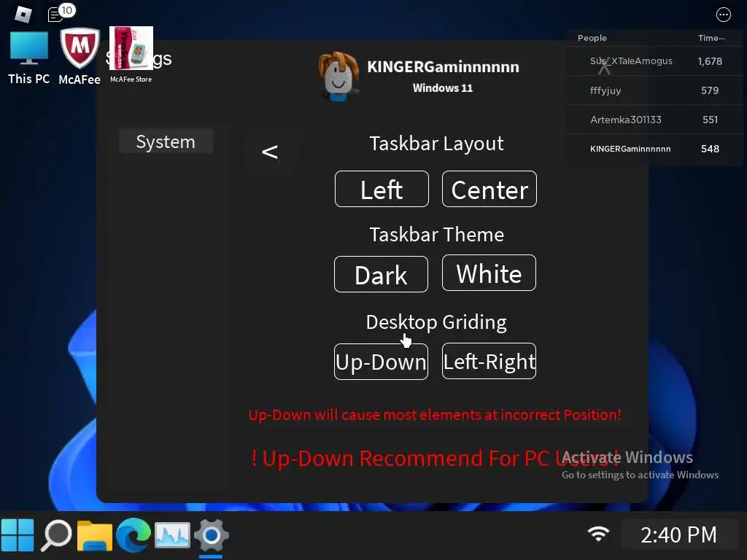Image resolution: width=747 pixels, height=560 pixels.
Task: Click the Windows 11 subtitle text
Action: tap(443, 87)
